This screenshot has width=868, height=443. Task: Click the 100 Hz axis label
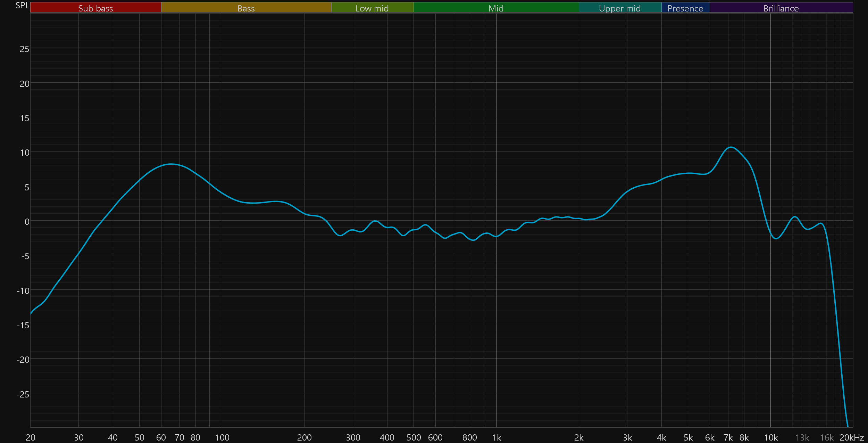(222, 437)
